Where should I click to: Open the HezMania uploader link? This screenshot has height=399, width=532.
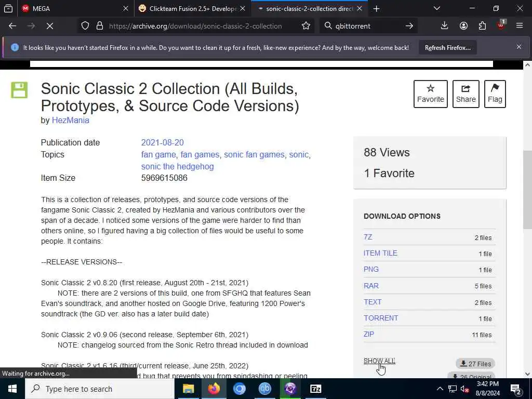coord(70,121)
